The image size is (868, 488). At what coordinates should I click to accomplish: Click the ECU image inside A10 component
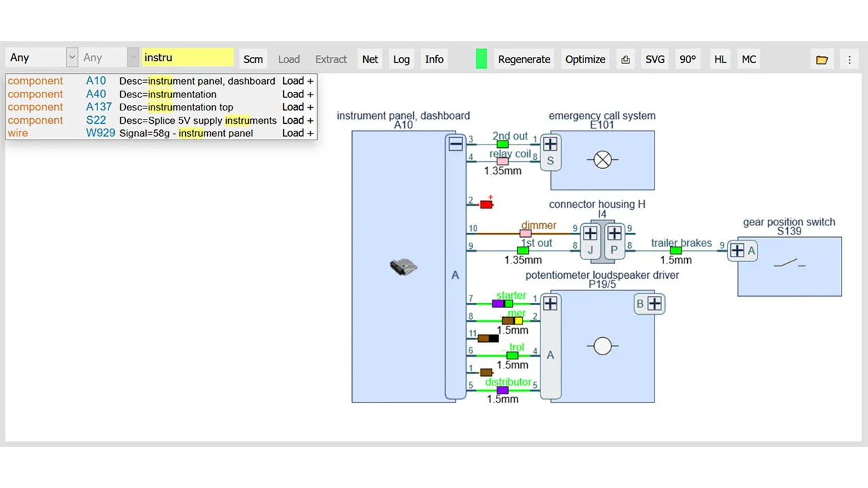[x=403, y=267]
